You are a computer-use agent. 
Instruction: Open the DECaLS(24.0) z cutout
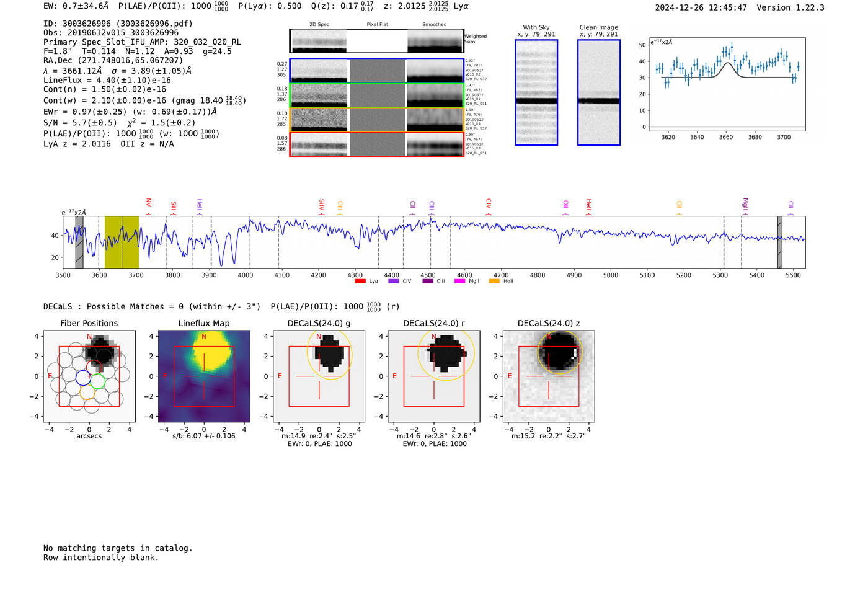[x=549, y=376]
